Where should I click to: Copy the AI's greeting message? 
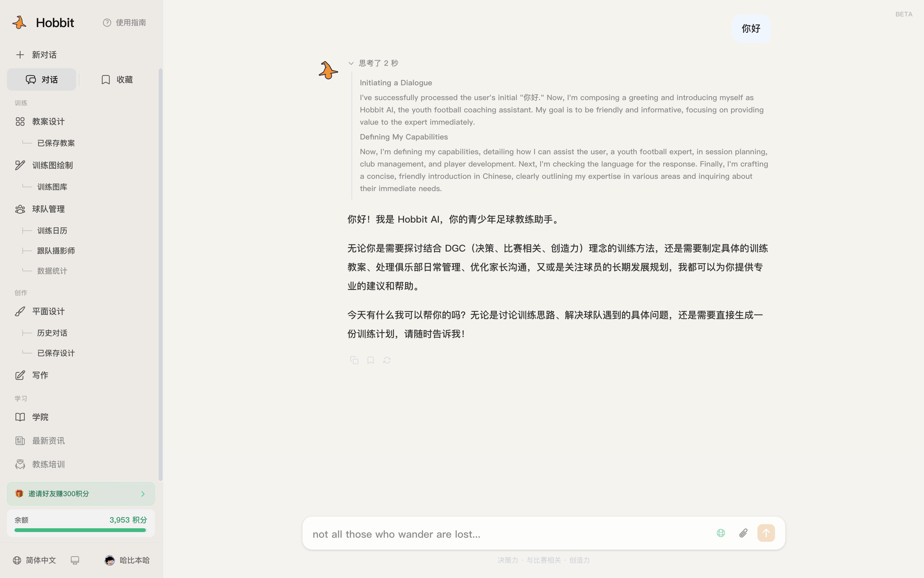(x=354, y=360)
